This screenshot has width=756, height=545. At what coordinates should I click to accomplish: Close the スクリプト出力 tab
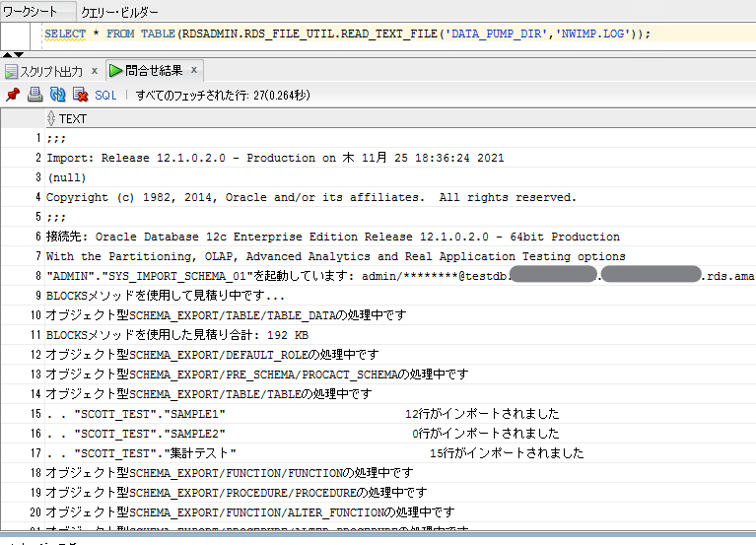(x=95, y=71)
